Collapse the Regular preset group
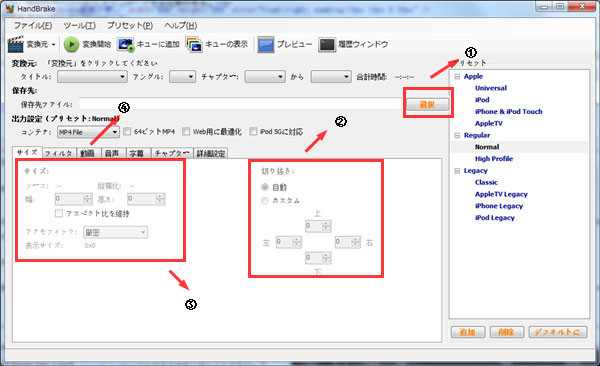 click(x=457, y=136)
